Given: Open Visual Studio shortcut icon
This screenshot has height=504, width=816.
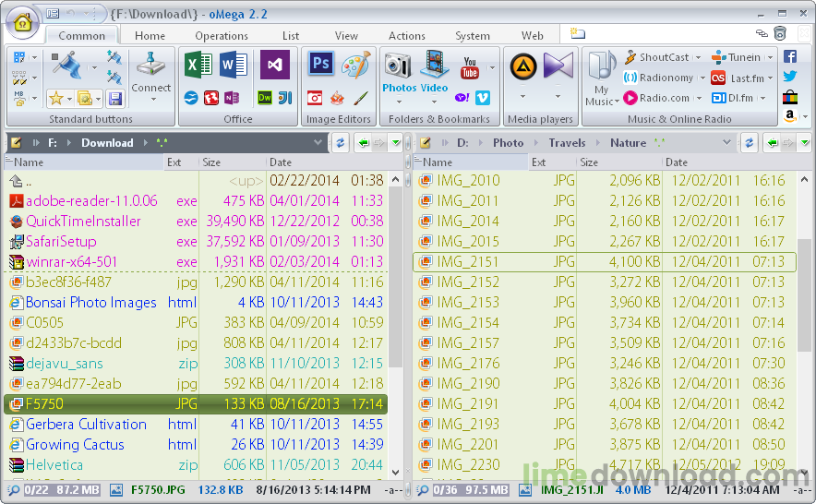Looking at the screenshot, I should pyautogui.click(x=275, y=66).
